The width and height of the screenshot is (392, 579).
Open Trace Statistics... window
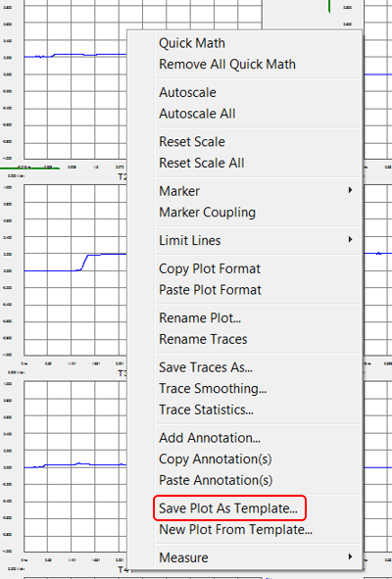tap(206, 410)
